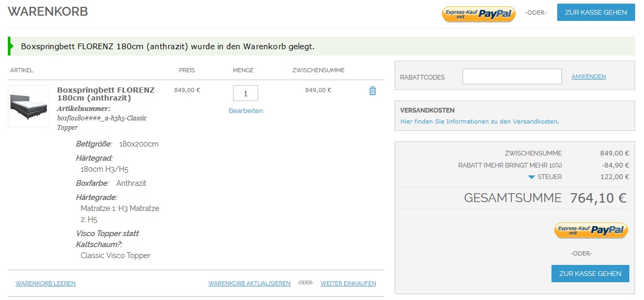Click the Versandkosten box heading
Viewport: 644px width, 300px height.
click(427, 110)
